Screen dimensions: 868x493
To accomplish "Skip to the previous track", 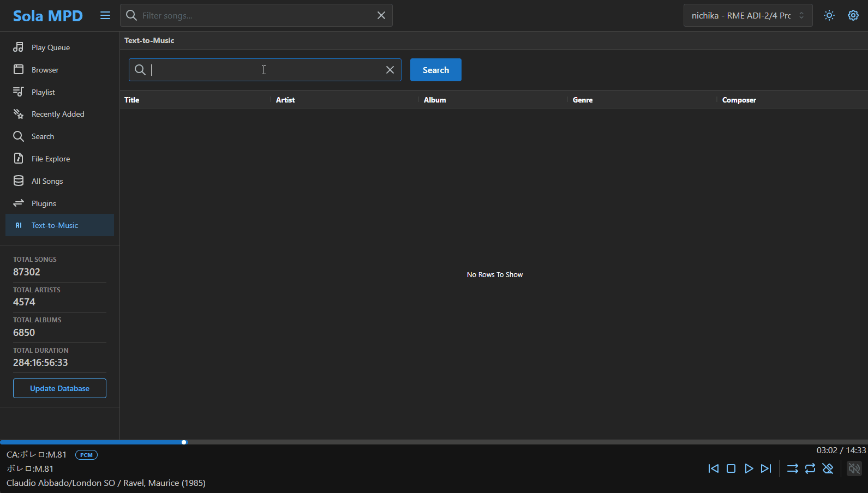I will (713, 468).
